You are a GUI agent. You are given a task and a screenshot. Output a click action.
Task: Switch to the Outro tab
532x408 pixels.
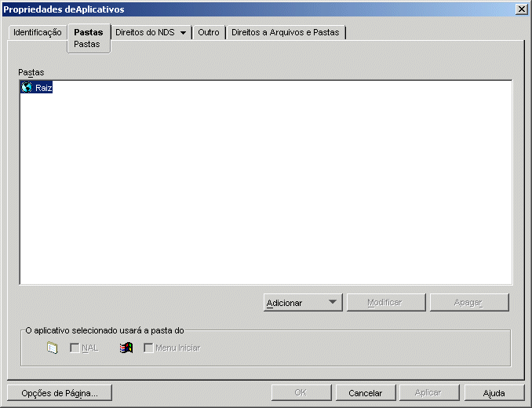coord(209,32)
